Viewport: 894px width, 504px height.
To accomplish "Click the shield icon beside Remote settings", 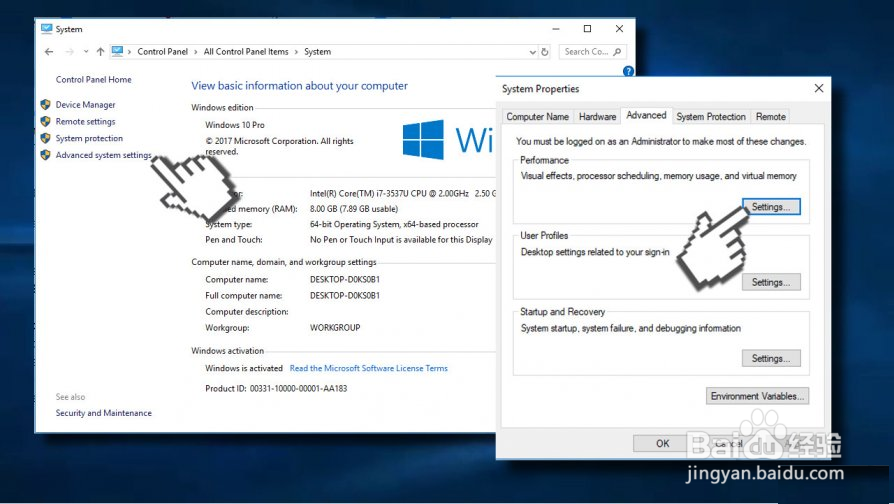I will (x=46, y=121).
